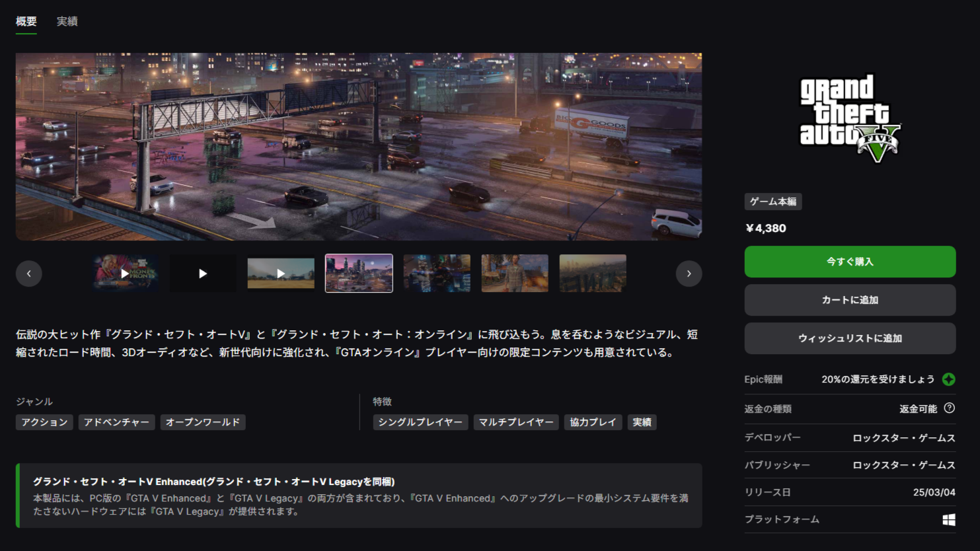The image size is (980, 551).
Task: Click カートに追加 button
Action: pos(850,300)
